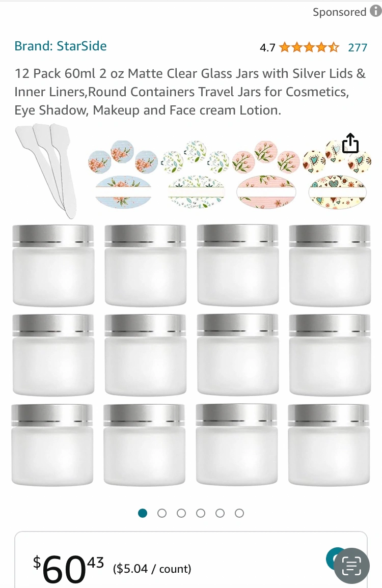
Task: Tap the scan lens floating button
Action: tap(351, 566)
